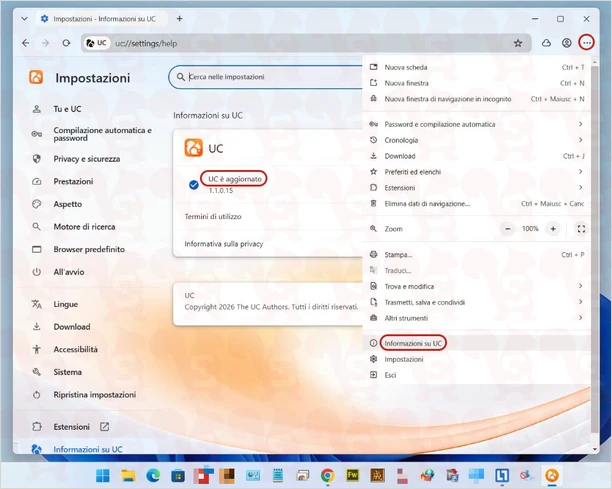Expand Altri strumenti submenu
Image resolution: width=612 pixels, height=489 pixels.
(476, 318)
